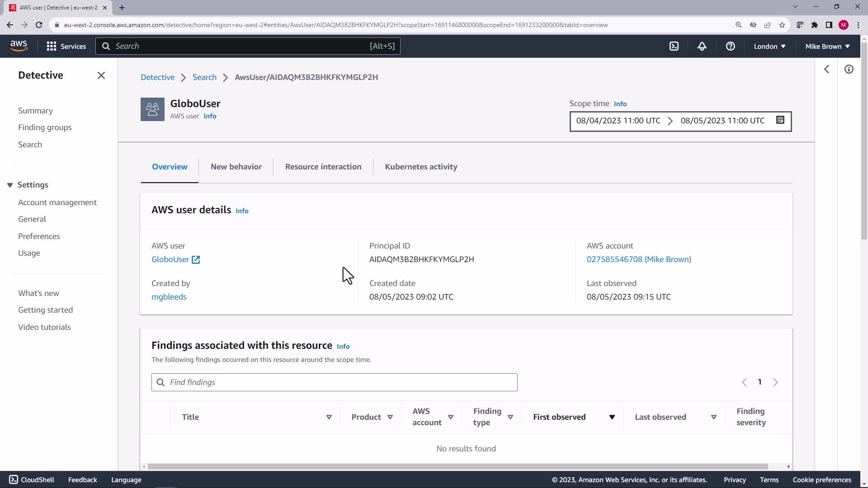Open the London region dropdown
Screen dimensions: 868x488
(769, 46)
